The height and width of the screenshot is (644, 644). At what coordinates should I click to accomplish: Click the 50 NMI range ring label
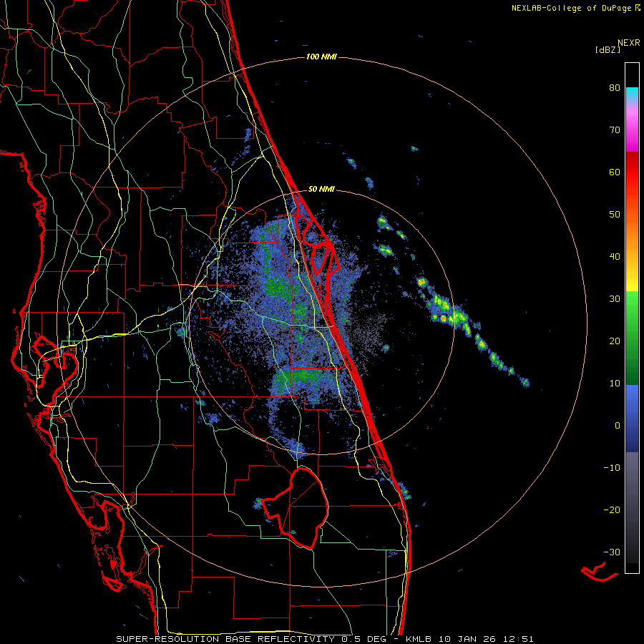point(321,190)
